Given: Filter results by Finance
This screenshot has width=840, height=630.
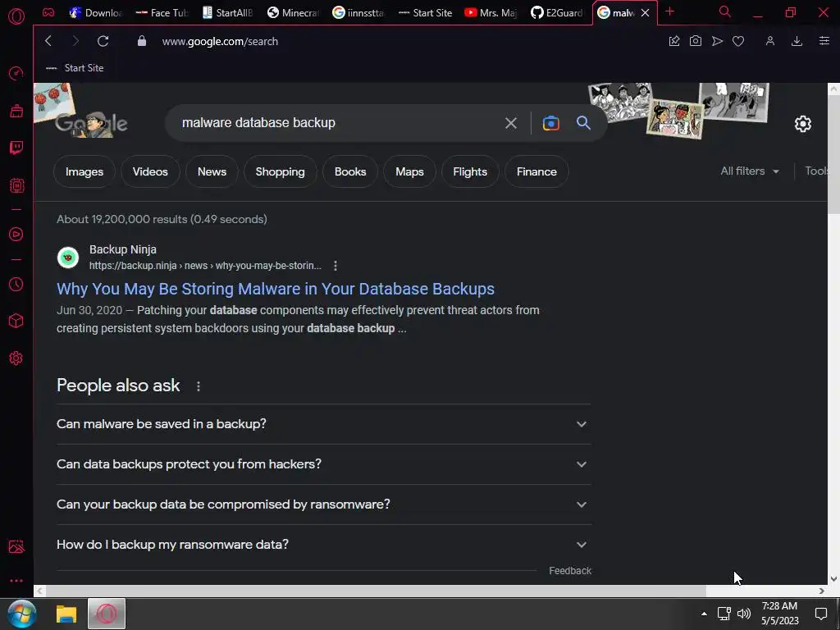Looking at the screenshot, I should pos(536,171).
